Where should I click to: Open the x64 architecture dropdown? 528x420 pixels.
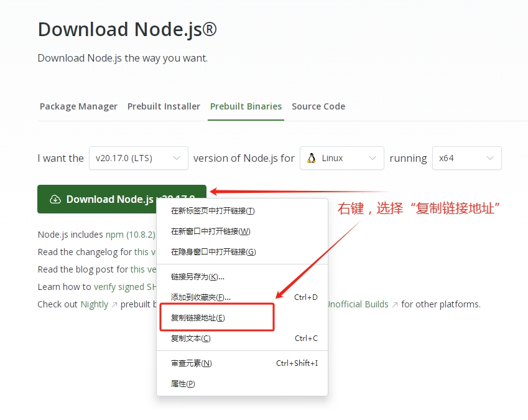pos(467,158)
